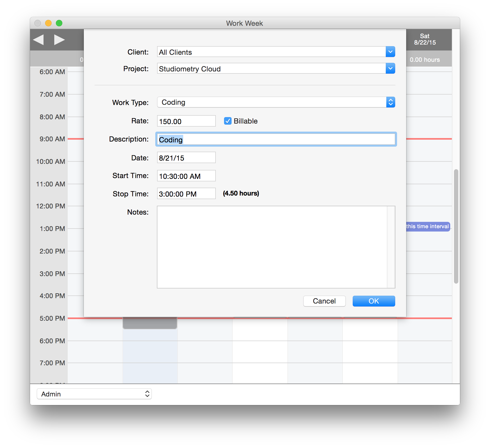Click the 7:00 PM time label
The width and height of the screenshot is (490, 448).
tap(52, 363)
